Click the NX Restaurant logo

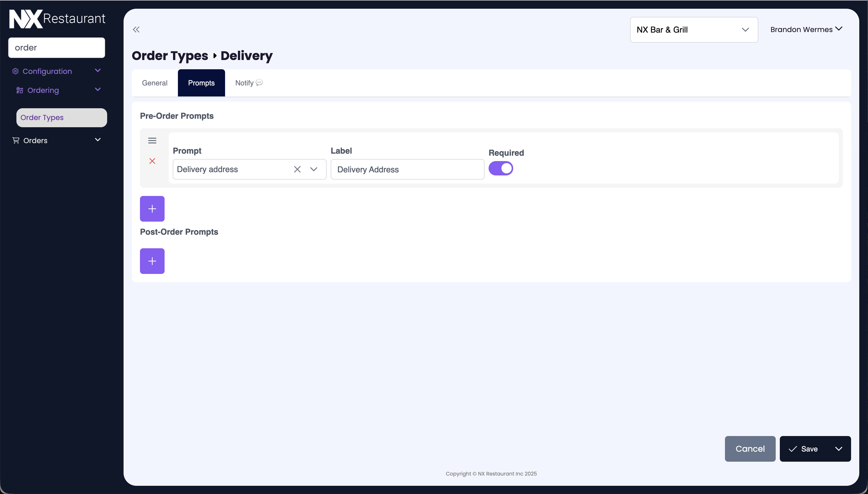click(57, 19)
